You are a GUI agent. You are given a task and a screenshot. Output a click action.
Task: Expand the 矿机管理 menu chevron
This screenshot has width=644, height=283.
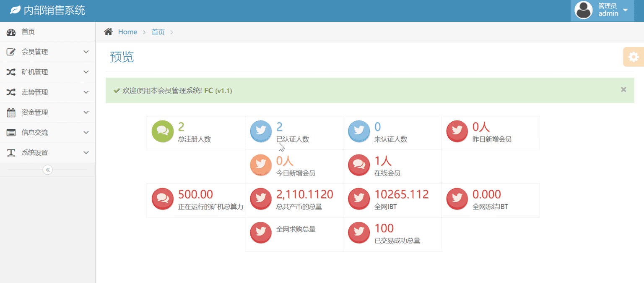[x=86, y=72]
